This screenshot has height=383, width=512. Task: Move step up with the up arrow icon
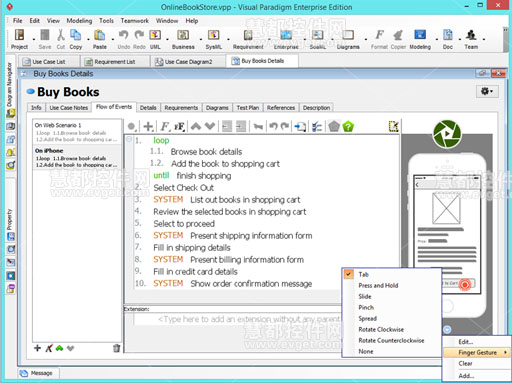point(196,126)
